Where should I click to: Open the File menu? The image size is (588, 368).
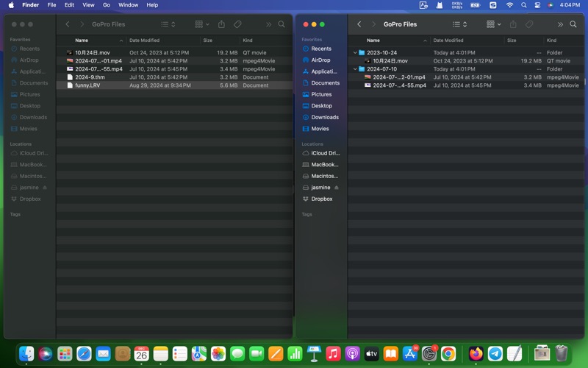51,5
